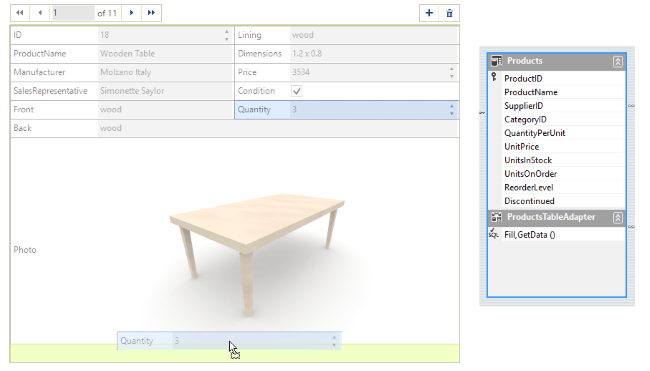This screenshot has height=371, width=650.
Task: Delete current record with trash icon
Action: point(449,13)
